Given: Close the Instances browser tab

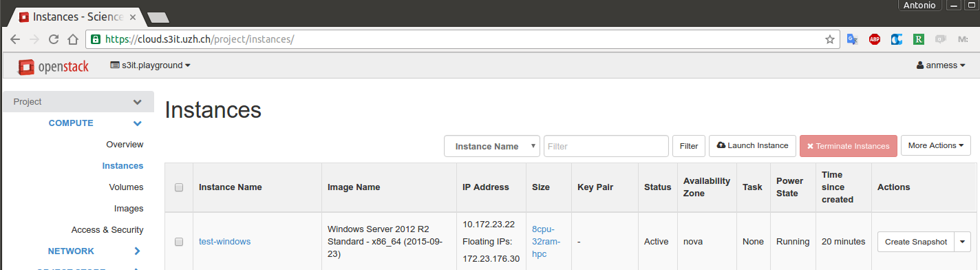Looking at the screenshot, I should (133, 17).
